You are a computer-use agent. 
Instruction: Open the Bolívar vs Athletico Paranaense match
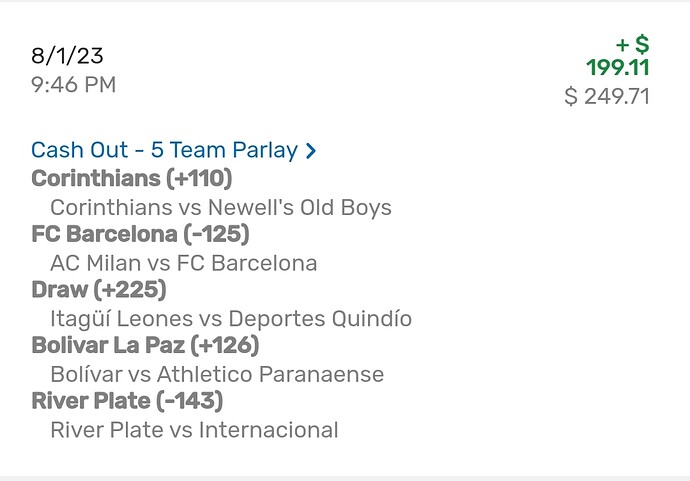[x=216, y=375]
